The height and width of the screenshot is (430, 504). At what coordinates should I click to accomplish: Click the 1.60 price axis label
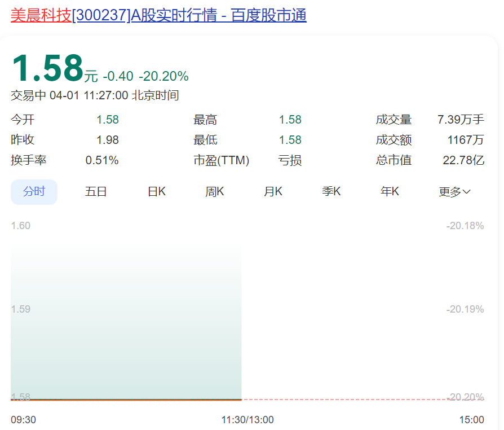coord(21,225)
